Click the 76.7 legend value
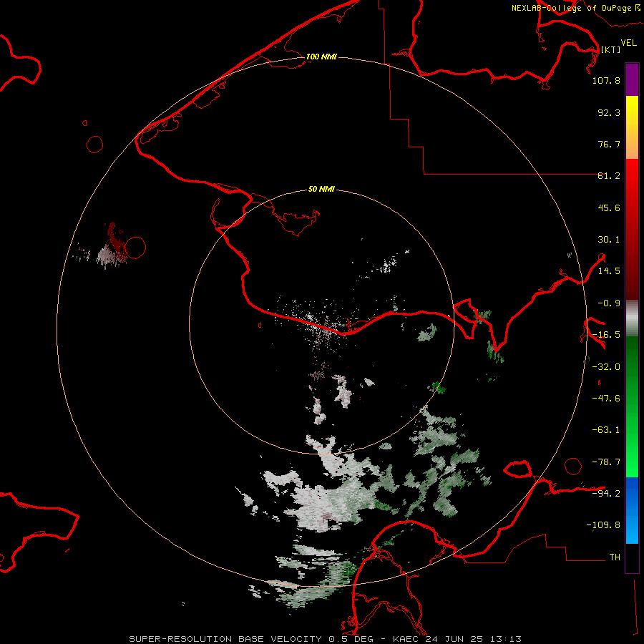 (x=609, y=144)
